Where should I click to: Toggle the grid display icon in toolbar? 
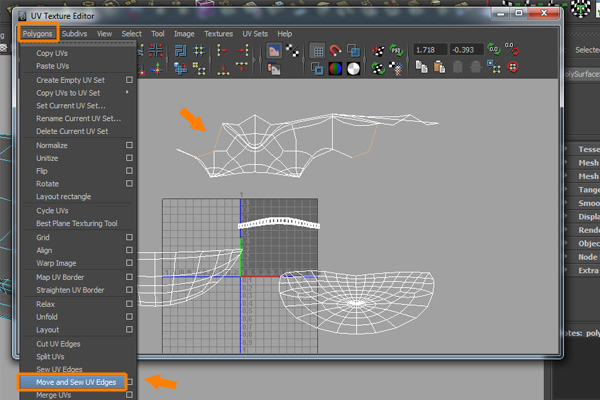[317, 50]
